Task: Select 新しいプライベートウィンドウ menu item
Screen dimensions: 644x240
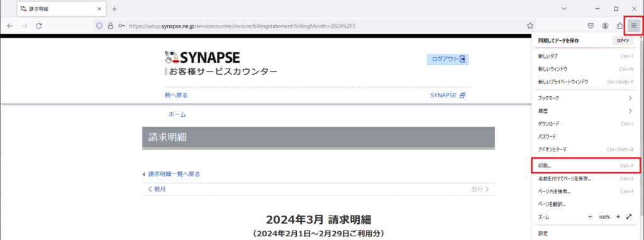Action: point(586,82)
